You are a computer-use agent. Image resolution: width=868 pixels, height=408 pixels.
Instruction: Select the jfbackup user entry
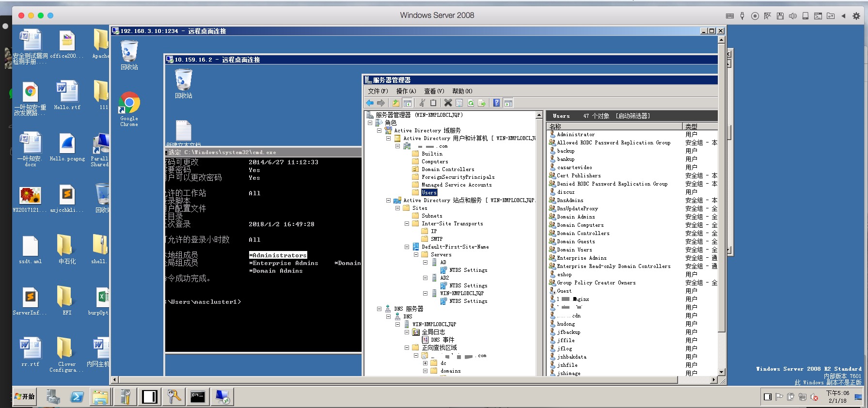tap(568, 332)
